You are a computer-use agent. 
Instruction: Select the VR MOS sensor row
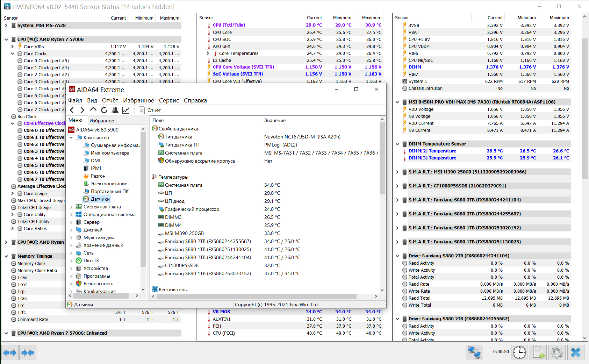[x=295, y=312]
